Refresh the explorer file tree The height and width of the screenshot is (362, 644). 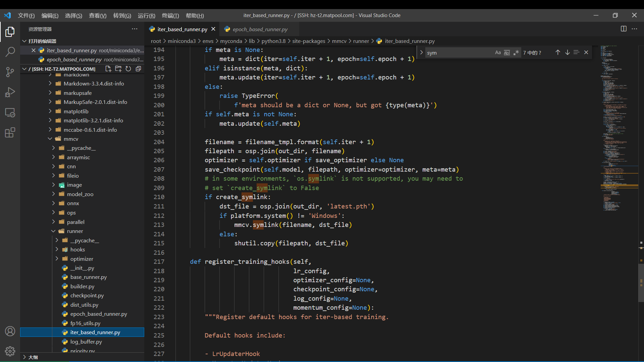pos(128,69)
